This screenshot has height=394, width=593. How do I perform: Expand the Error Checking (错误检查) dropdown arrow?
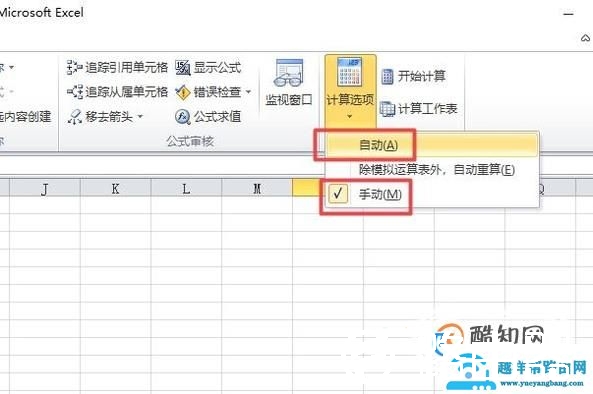[248, 92]
